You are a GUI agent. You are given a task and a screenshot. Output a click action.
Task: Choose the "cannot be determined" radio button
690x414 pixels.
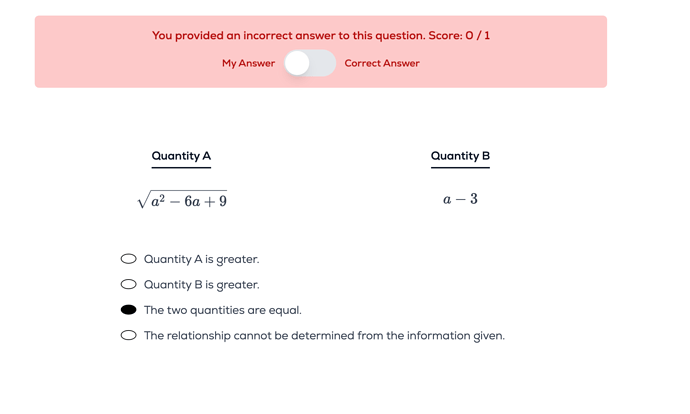[129, 336]
